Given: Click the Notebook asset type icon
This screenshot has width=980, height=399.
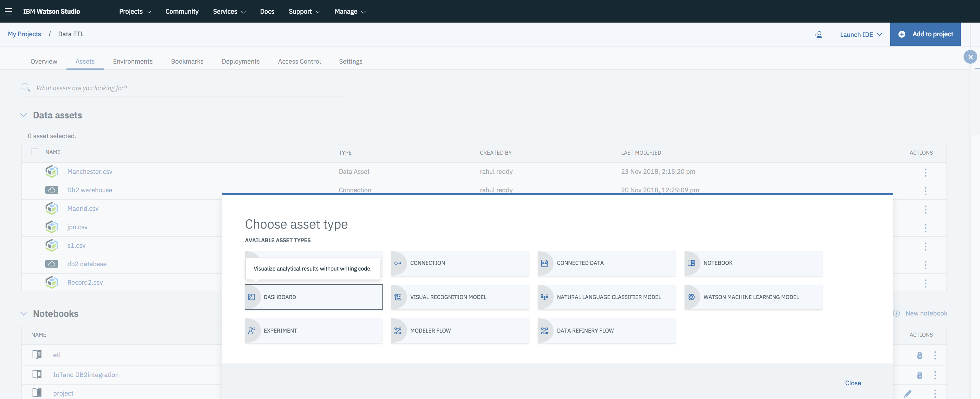Looking at the screenshot, I should pyautogui.click(x=691, y=263).
